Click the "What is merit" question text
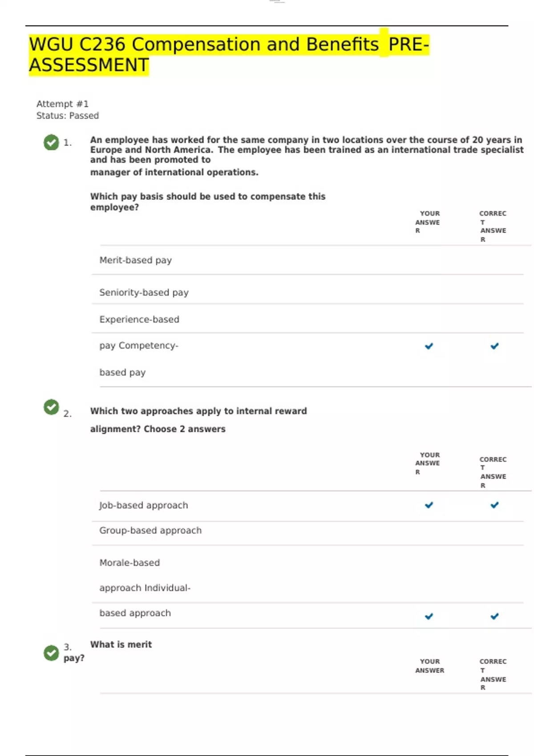This screenshot has height=756, width=534. [x=121, y=644]
